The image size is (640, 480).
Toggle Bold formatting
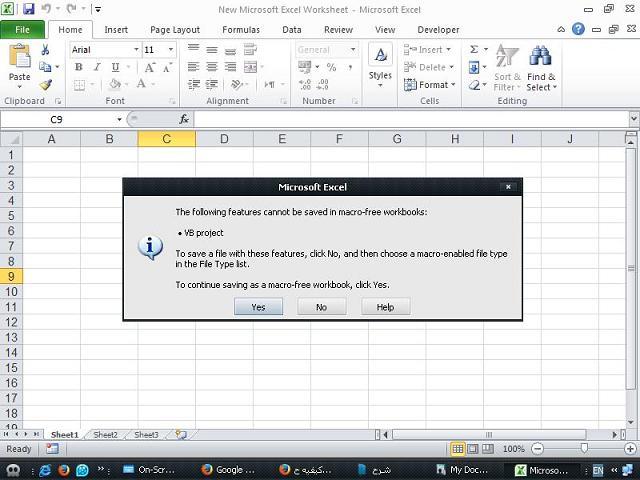click(79, 67)
